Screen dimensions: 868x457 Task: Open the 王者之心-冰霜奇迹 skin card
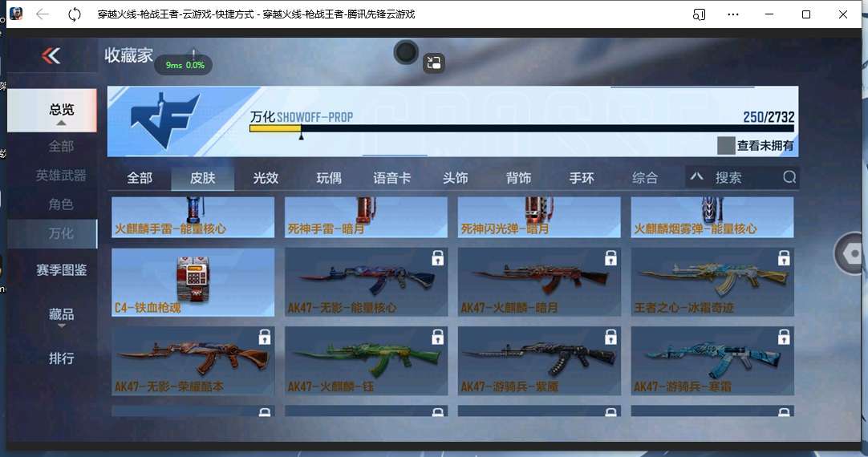pos(712,282)
